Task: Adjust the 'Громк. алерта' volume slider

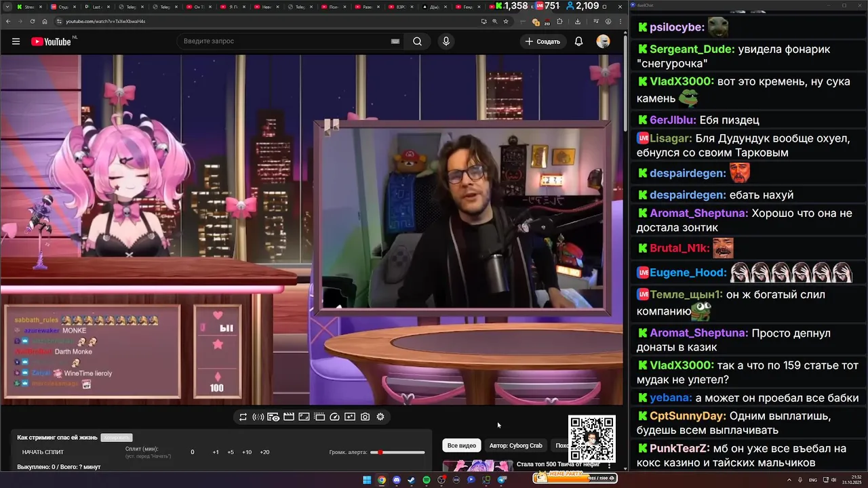Action: 398,452
